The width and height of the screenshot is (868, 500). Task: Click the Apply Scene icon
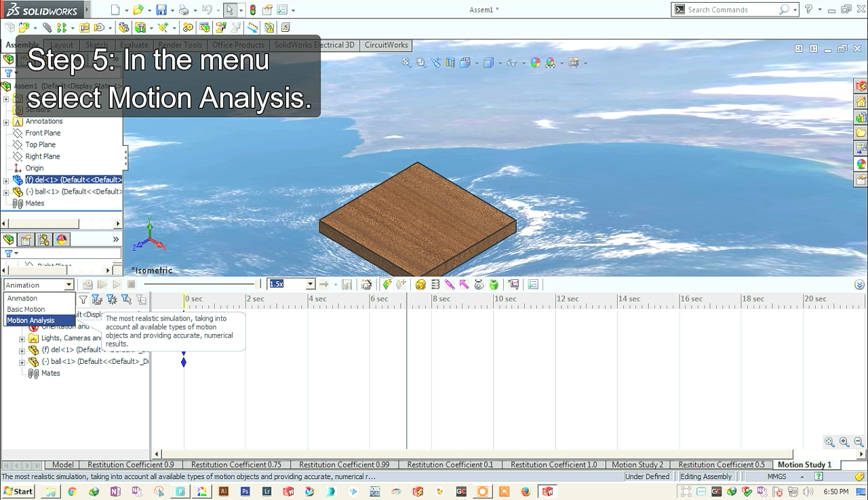(x=550, y=62)
